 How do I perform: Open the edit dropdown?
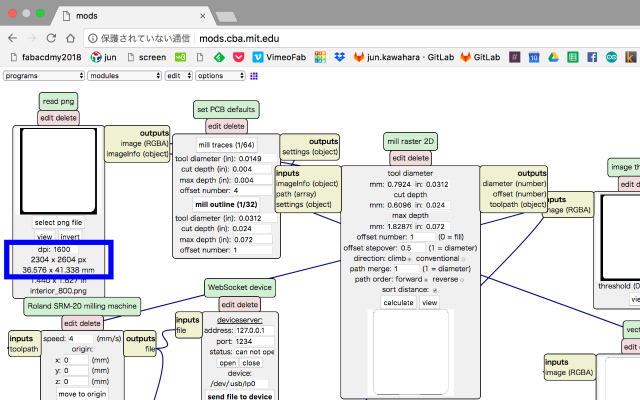click(x=179, y=76)
